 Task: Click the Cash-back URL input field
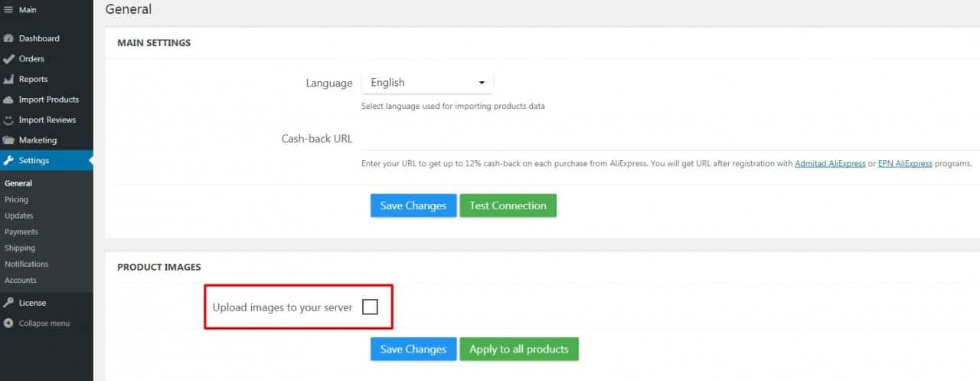click(x=671, y=139)
